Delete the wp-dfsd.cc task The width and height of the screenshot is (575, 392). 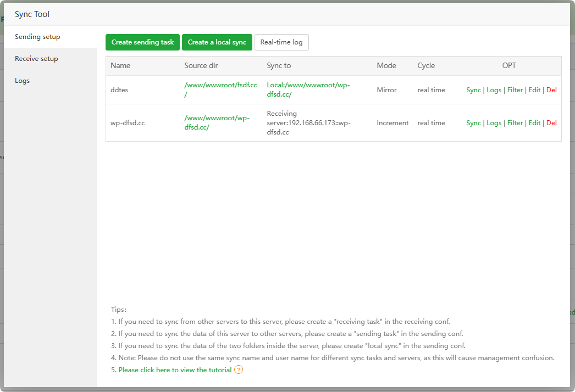(x=551, y=123)
